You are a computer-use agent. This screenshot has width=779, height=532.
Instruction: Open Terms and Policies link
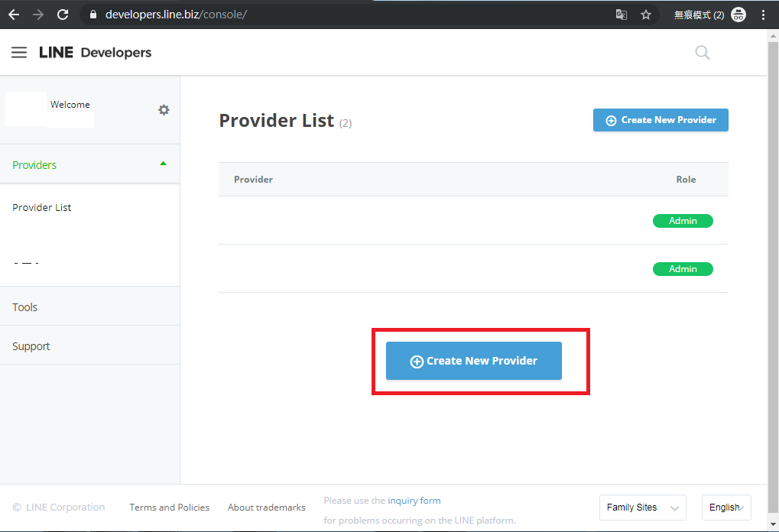coord(170,508)
